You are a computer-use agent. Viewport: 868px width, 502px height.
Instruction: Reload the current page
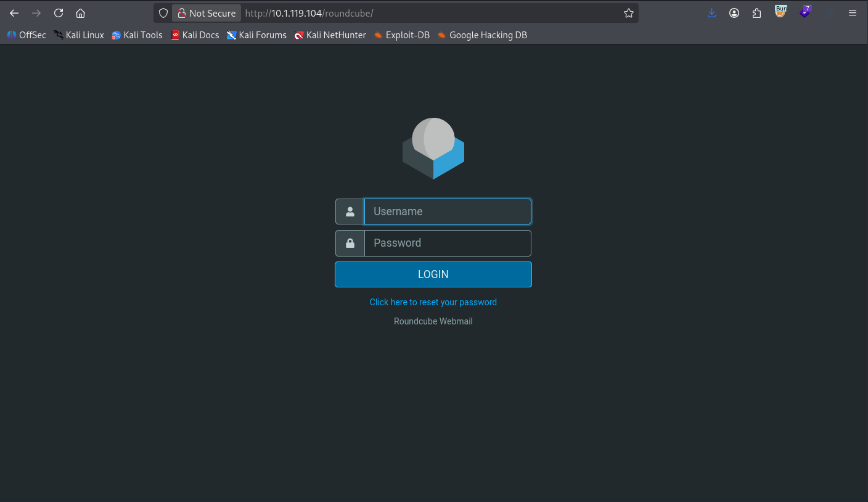(59, 13)
